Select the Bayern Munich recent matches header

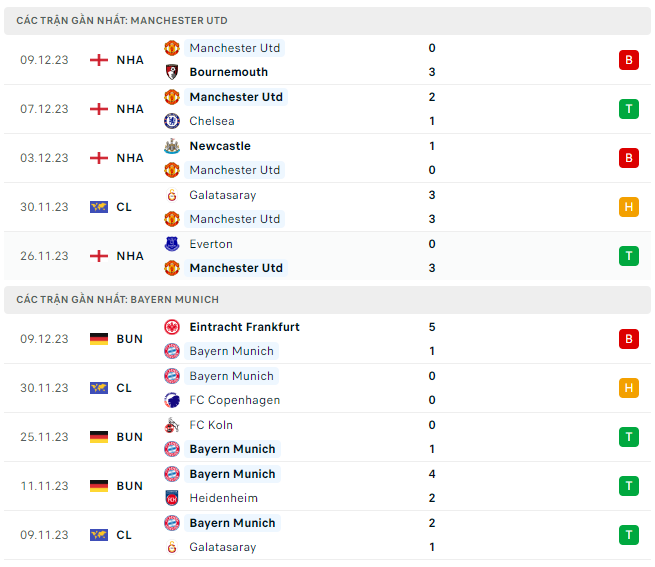(x=118, y=300)
